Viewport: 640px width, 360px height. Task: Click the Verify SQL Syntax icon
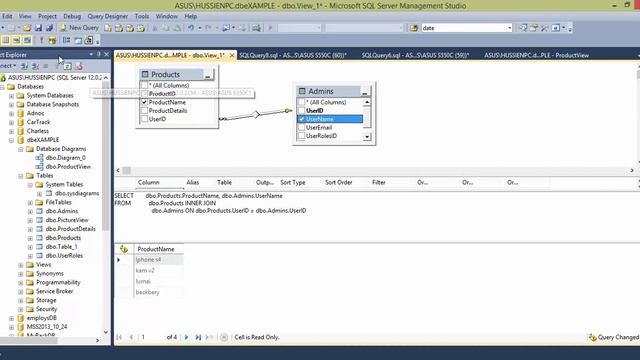pos(52,40)
